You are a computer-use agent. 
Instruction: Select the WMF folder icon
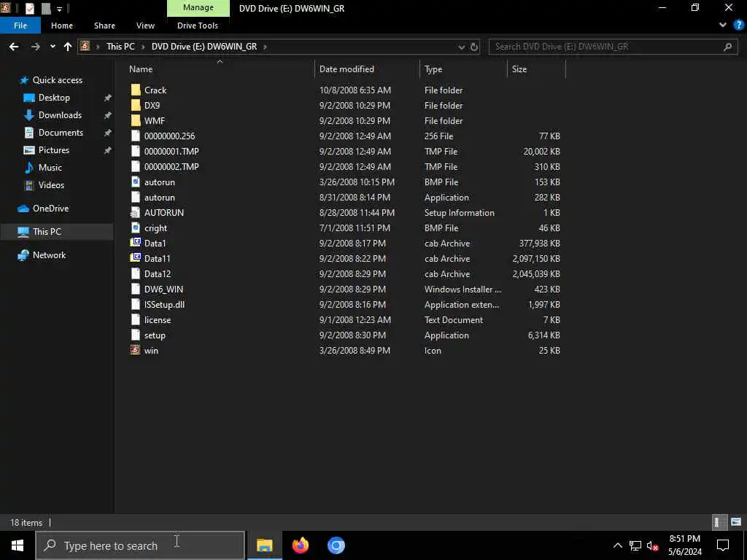click(136, 120)
